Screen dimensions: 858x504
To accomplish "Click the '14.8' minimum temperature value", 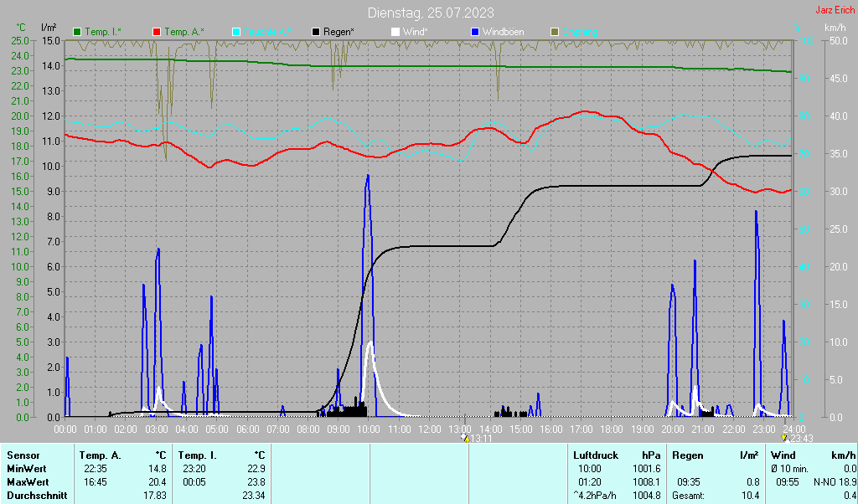I will coord(157,469).
